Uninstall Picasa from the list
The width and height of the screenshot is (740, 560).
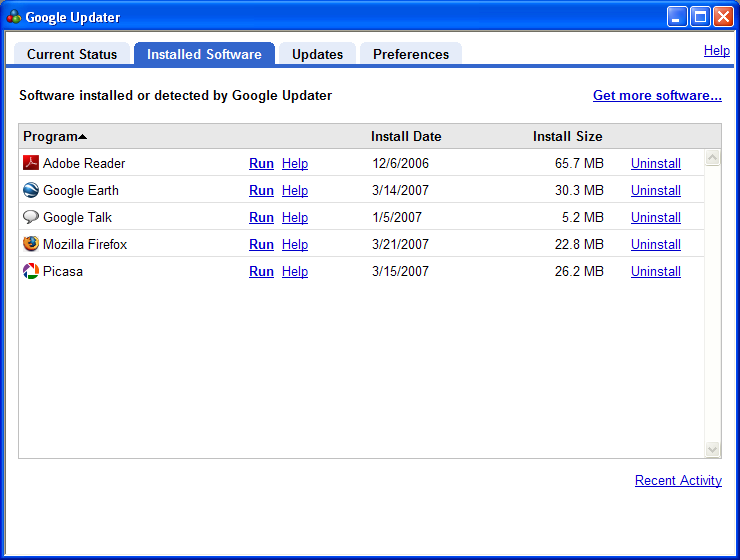(x=655, y=271)
